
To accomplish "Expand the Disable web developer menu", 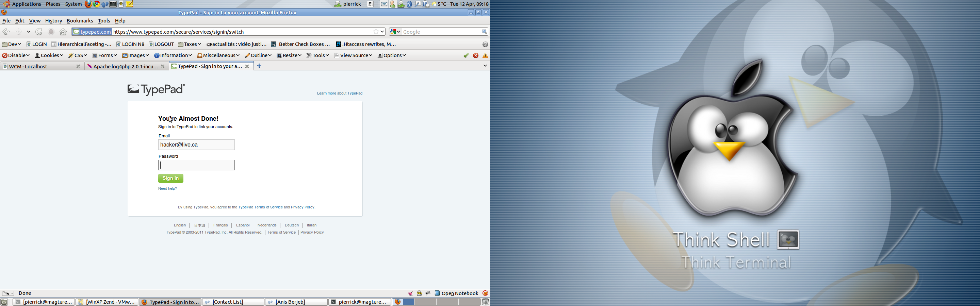I will click(16, 56).
